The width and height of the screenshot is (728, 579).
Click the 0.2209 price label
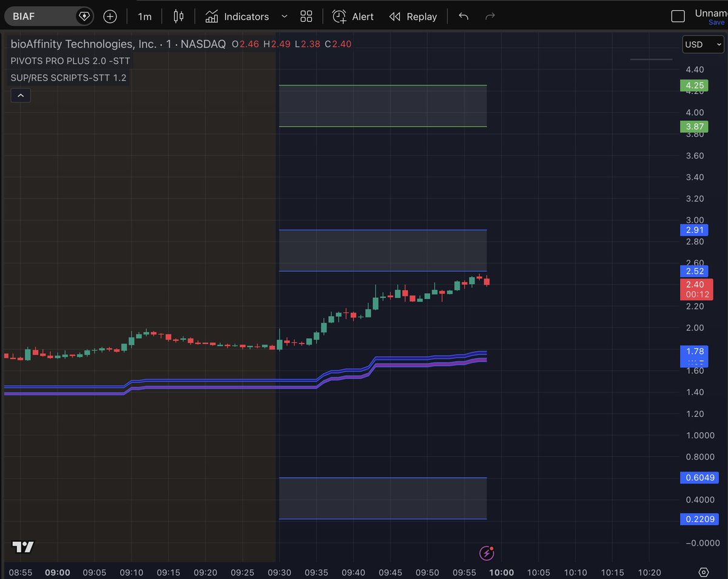(x=699, y=519)
